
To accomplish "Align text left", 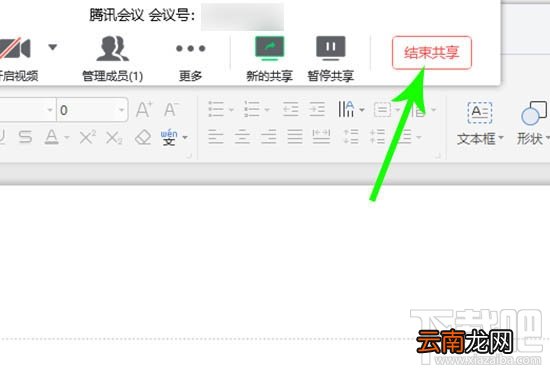I will point(216,137).
